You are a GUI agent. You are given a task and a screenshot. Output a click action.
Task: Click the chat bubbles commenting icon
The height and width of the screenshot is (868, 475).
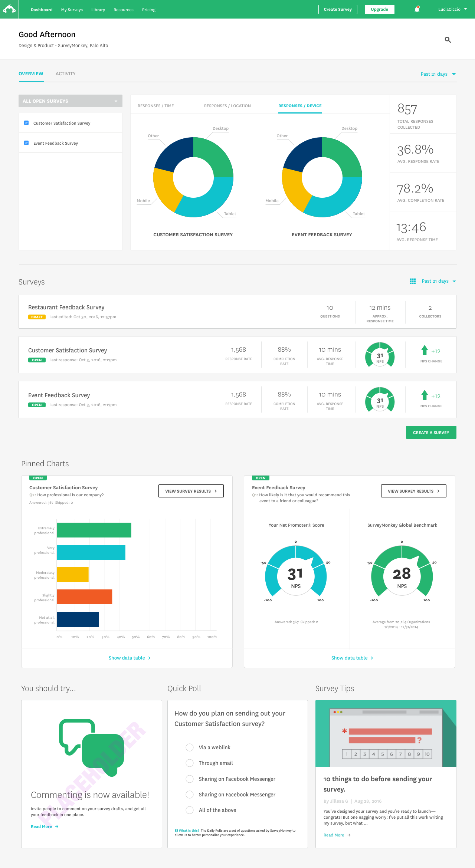[91, 748]
